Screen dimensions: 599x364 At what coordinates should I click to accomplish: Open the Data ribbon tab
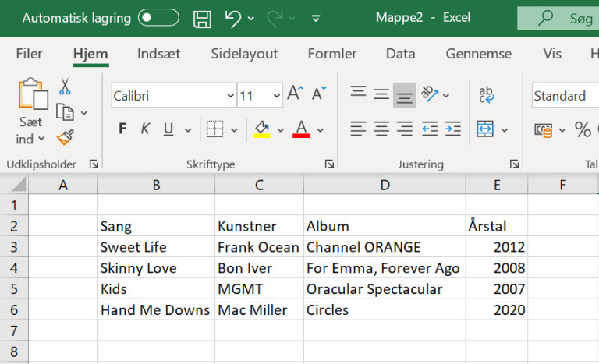400,54
